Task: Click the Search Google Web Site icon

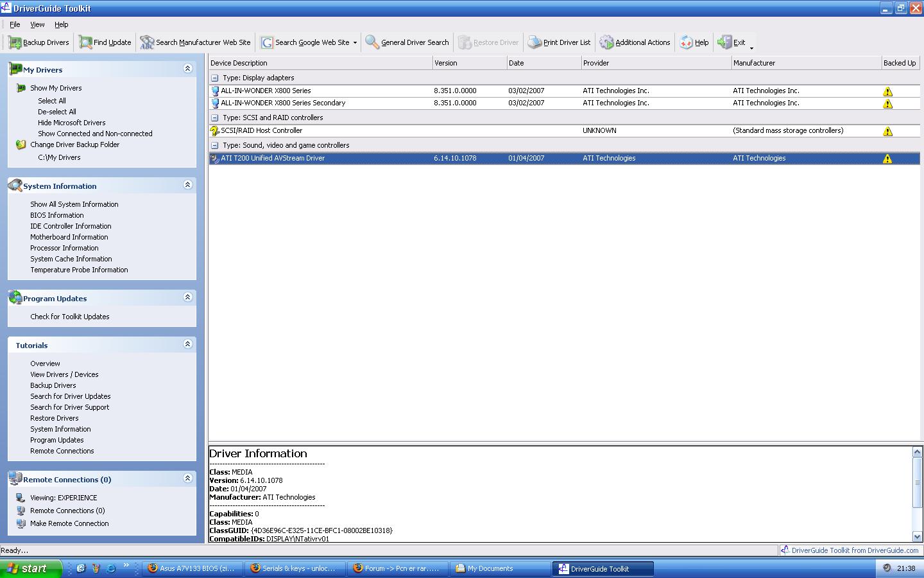Action: pos(267,42)
